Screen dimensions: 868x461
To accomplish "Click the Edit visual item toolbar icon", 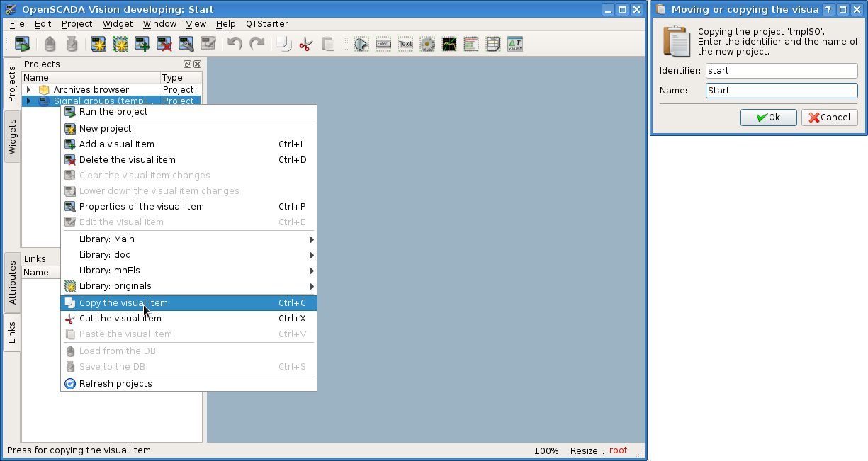I will click(x=208, y=44).
